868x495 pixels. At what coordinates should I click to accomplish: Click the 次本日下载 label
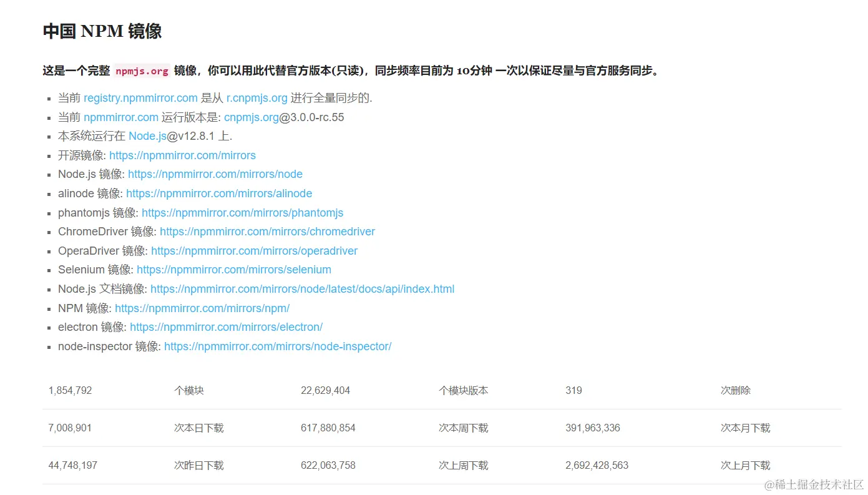click(198, 428)
